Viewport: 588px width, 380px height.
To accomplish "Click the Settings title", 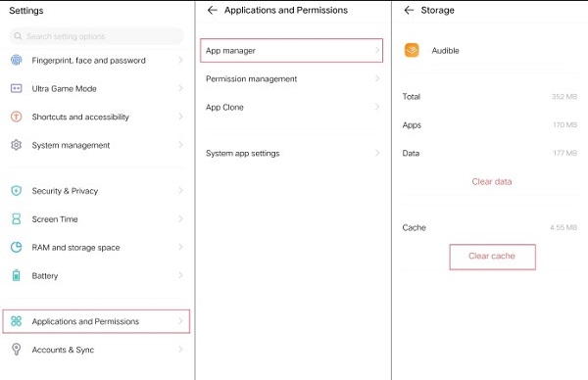I will click(26, 11).
